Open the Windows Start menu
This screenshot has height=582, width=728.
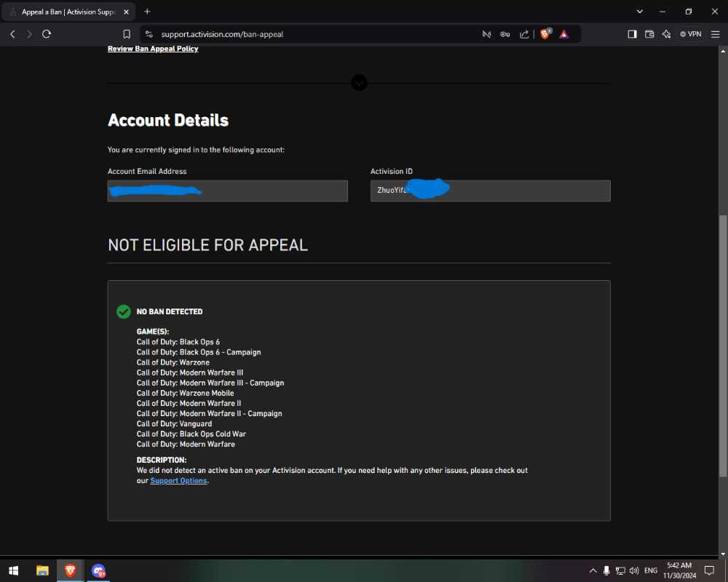point(13,570)
